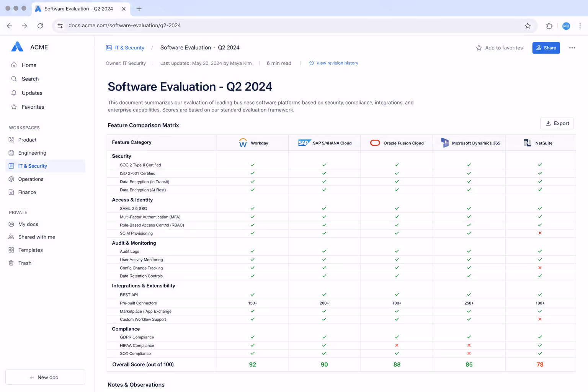Click Microsoft Dynamics Pre-built Connectors value 250+
Screen dimensions: 588x392
click(x=469, y=303)
